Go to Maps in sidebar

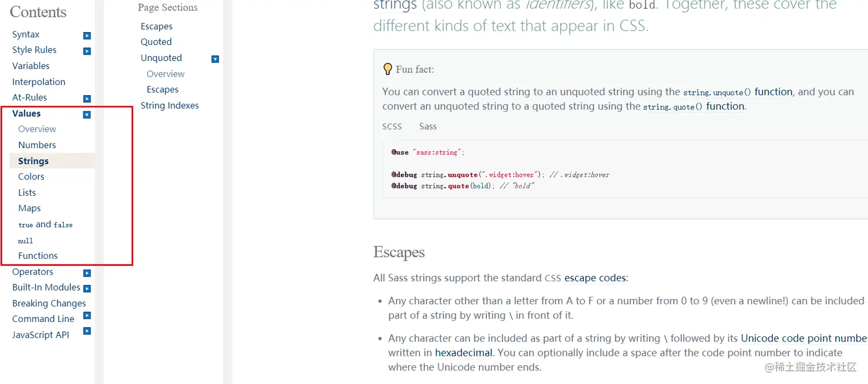pos(29,208)
